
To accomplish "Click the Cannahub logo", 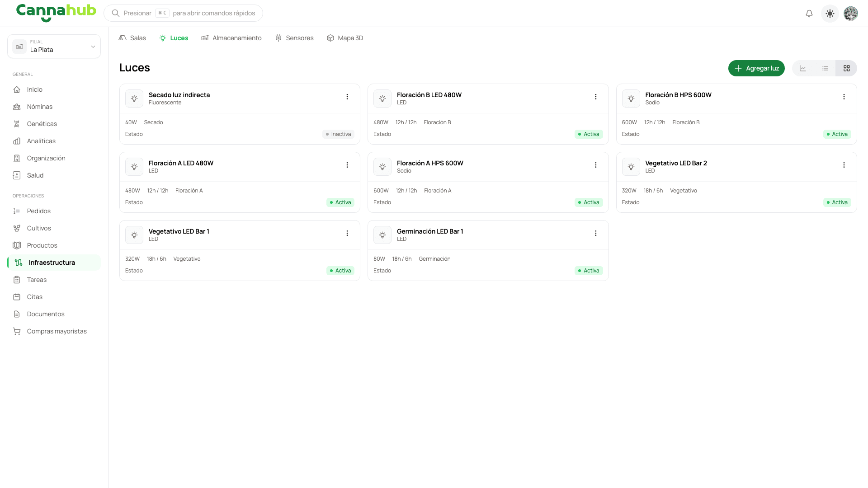I will pos(56,12).
